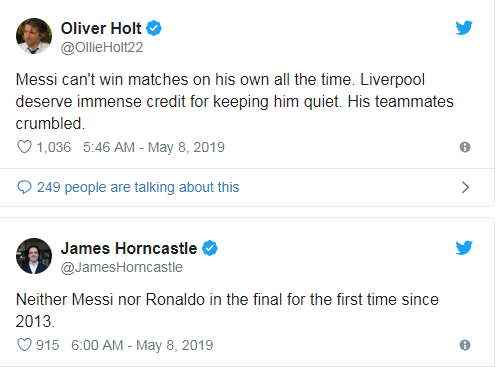The image size is (496, 367).
Task: Open the Oliver Holt display name link
Action: pyautogui.click(x=101, y=28)
